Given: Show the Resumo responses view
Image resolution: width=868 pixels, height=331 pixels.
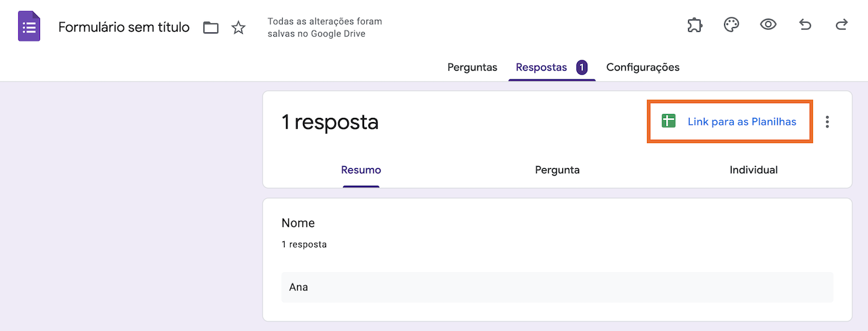Looking at the screenshot, I should click(x=361, y=170).
